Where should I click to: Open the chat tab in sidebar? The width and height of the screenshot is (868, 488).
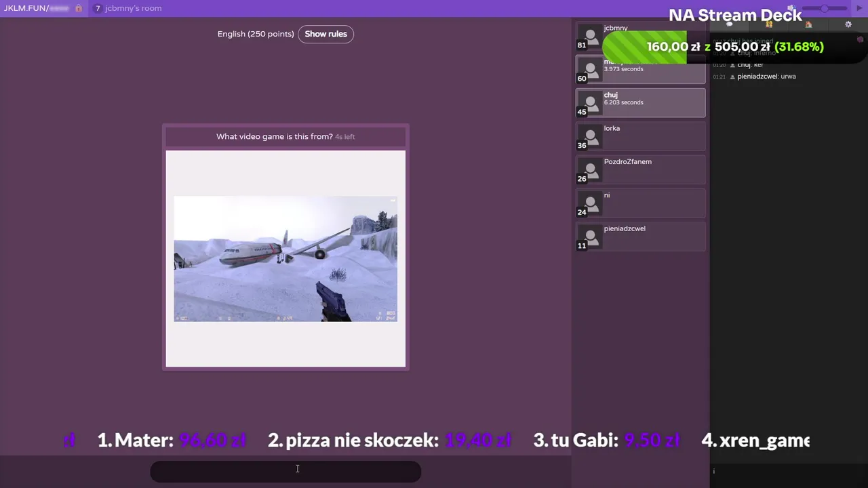click(x=729, y=24)
